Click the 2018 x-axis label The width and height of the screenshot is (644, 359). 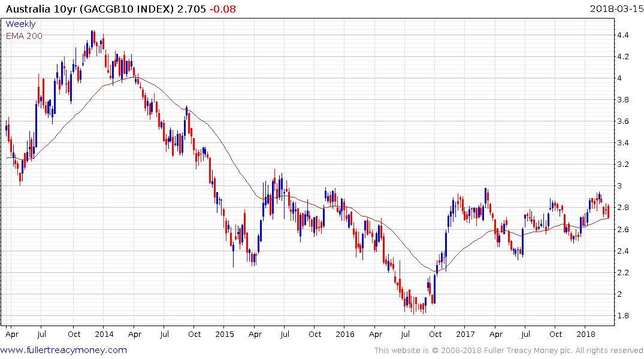coord(585,334)
